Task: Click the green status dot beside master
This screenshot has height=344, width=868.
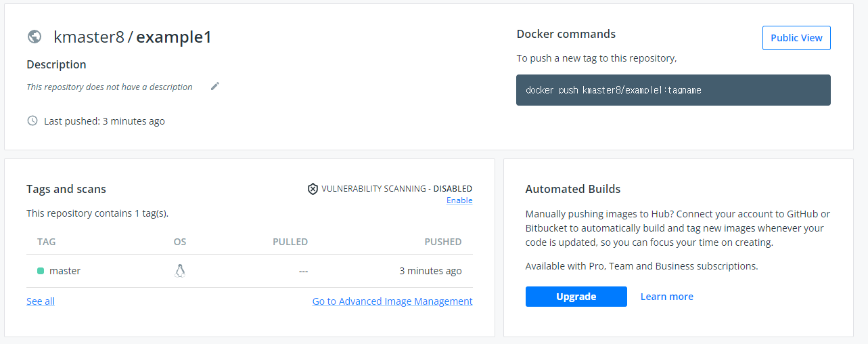Action: click(x=41, y=271)
